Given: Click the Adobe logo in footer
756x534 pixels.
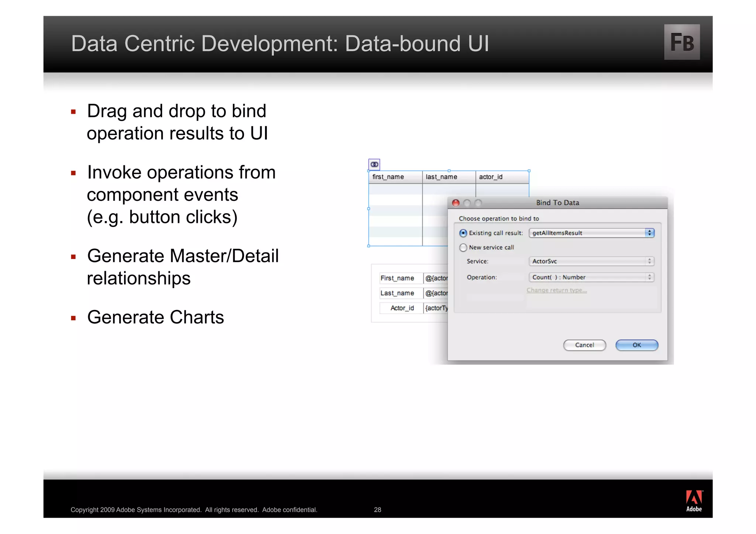Looking at the screenshot, I should [694, 501].
